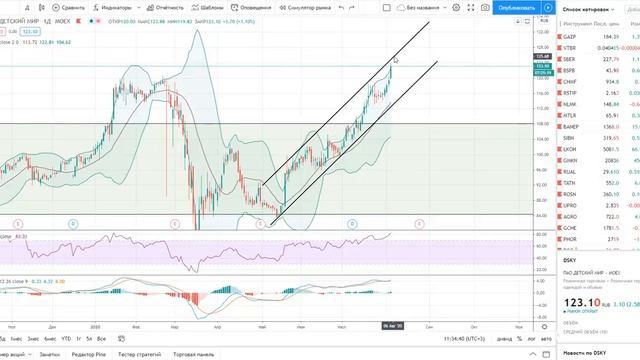Click the blue play icon beside Publish
The image size is (640, 360).
click(x=548, y=8)
